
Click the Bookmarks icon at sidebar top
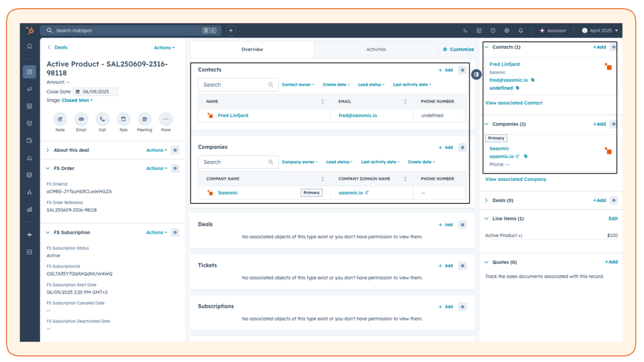pyautogui.click(x=29, y=46)
